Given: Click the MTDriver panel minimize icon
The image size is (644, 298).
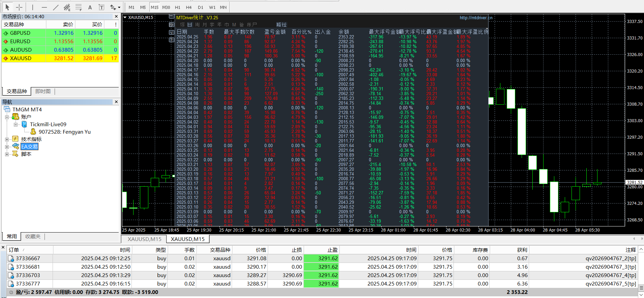Looking at the screenshot, I should (x=171, y=17).
